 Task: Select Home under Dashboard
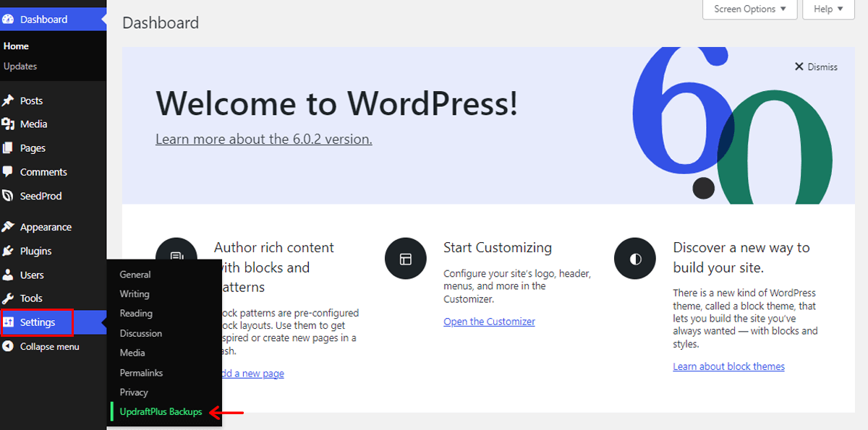click(16, 46)
